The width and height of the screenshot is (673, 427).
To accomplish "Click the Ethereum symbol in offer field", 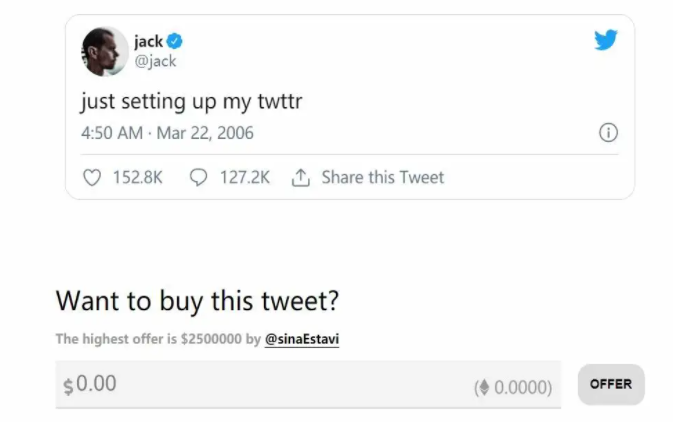I will click(484, 387).
